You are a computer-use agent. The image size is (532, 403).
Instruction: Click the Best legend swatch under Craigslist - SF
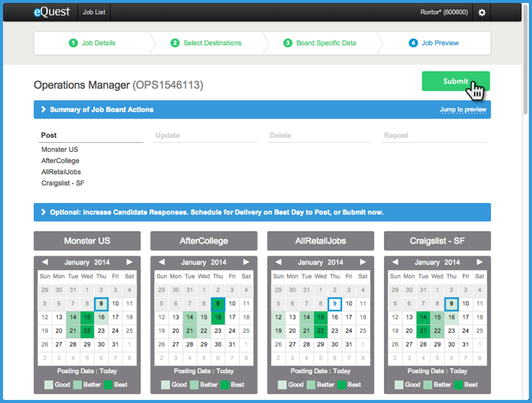coord(458,385)
